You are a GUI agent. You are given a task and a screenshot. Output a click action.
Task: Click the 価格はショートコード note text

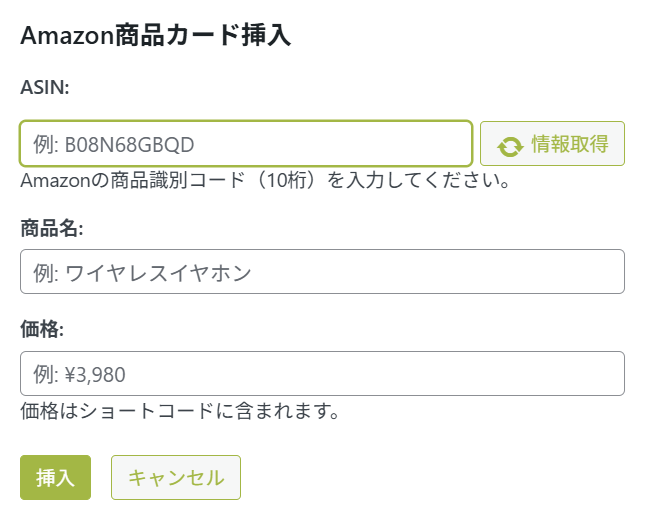[x=181, y=410]
